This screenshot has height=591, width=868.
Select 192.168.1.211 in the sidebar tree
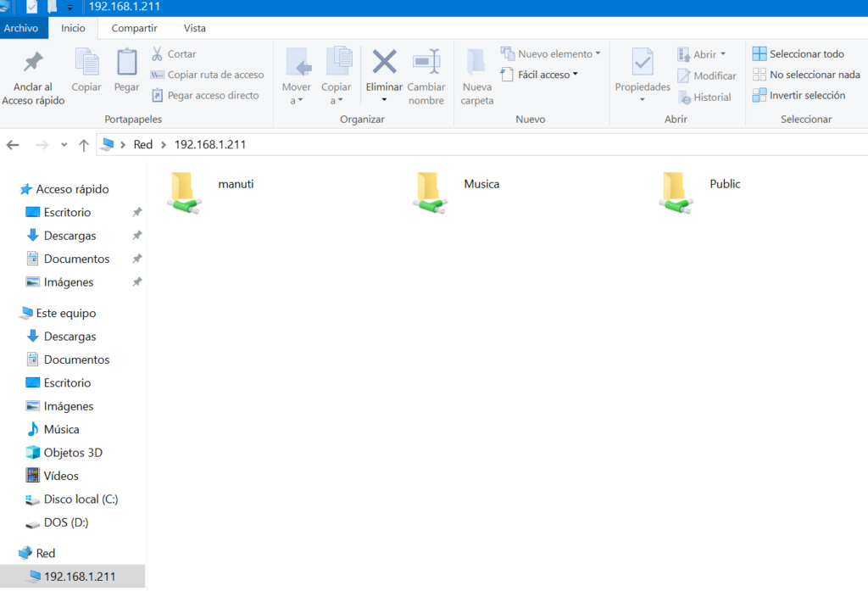73,577
